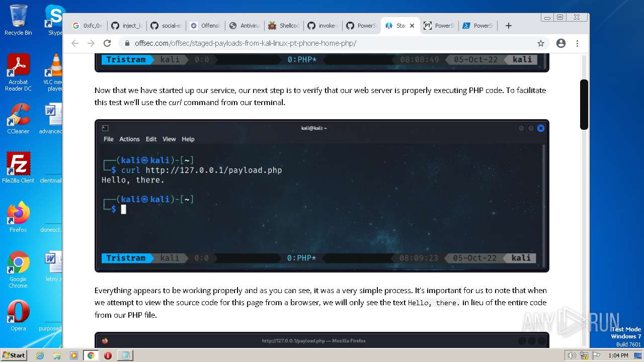The height and width of the screenshot is (362, 644).
Task: Open a new browser tab
Action: point(508,26)
